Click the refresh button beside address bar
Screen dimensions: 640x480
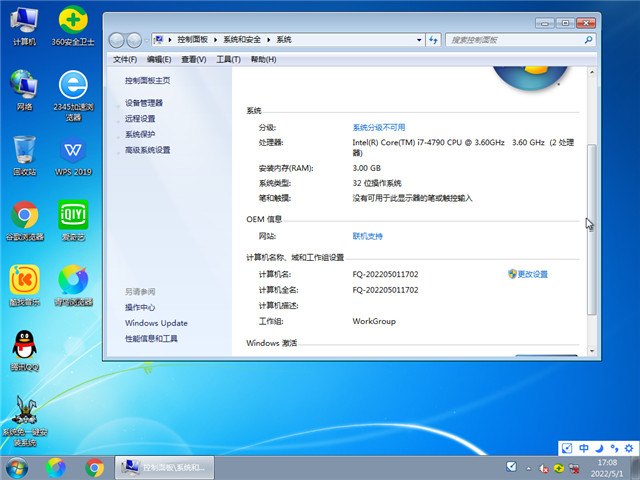coord(433,40)
